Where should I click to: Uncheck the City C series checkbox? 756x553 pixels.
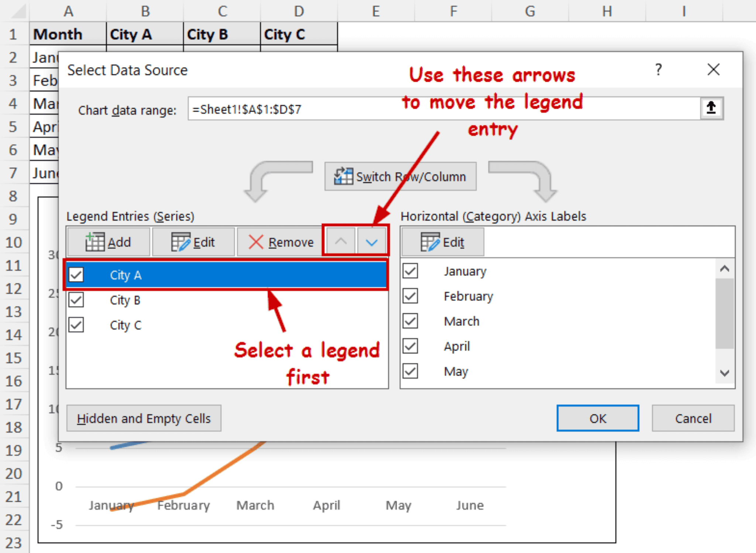(x=76, y=325)
